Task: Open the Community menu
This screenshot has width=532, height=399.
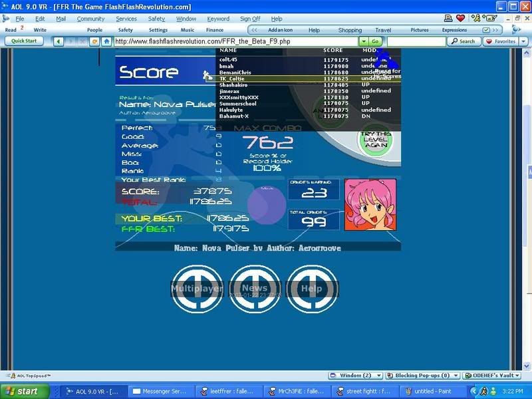Action: [90, 19]
